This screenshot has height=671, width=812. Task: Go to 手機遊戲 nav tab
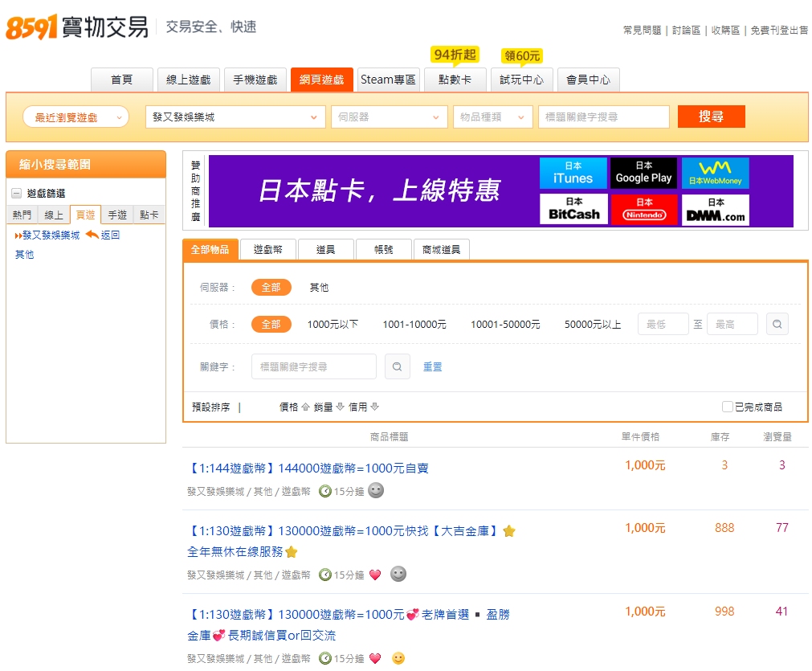point(255,80)
